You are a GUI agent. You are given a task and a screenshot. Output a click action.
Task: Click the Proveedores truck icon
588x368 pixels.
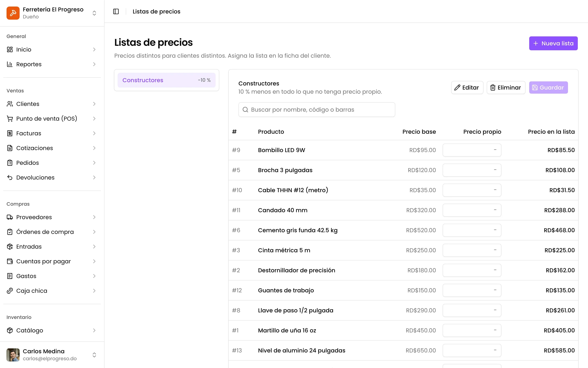coord(10,217)
